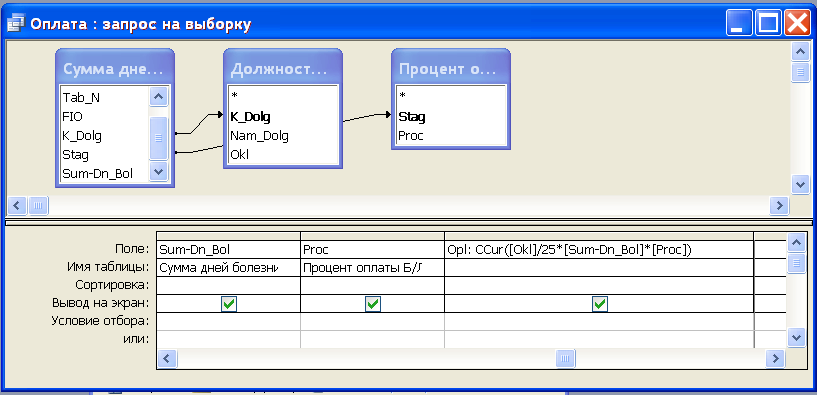
Task: Select bold K_Dolg key in Должност... table
Action: tap(250, 117)
